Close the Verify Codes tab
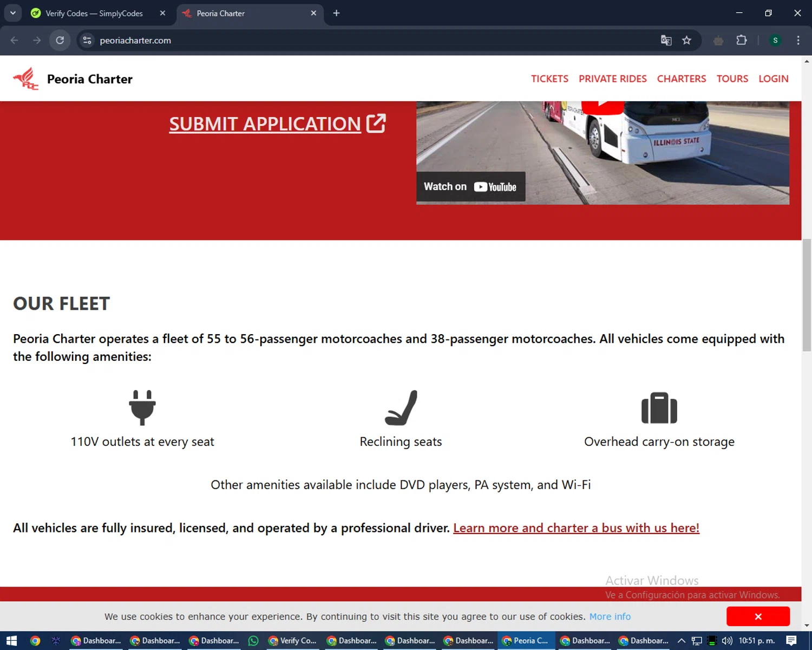 (162, 13)
